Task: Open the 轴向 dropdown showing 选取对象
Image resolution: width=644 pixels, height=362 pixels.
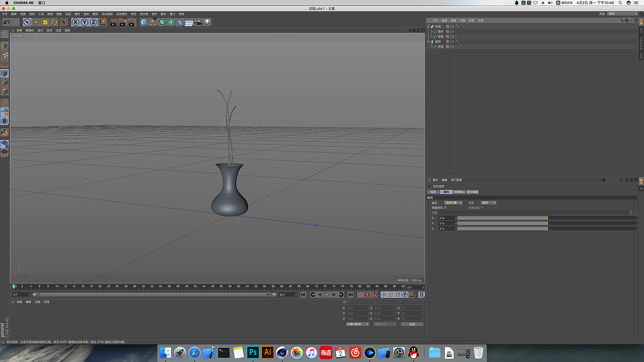Action: (453, 203)
